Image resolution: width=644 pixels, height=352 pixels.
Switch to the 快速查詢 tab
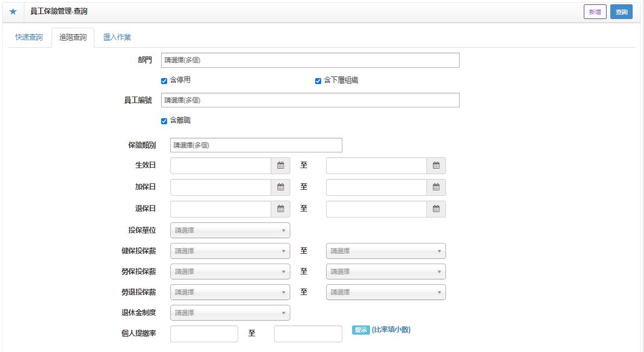click(x=29, y=37)
